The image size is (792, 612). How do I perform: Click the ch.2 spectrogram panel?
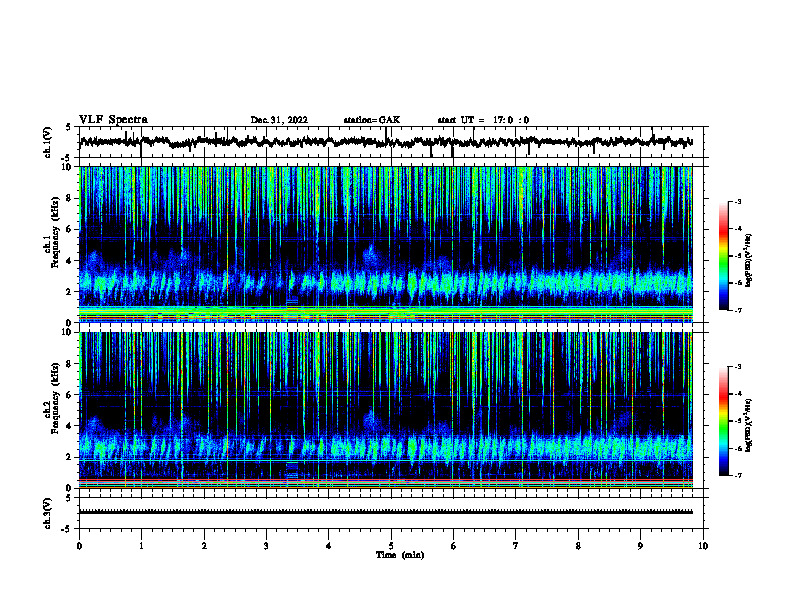coord(386,410)
